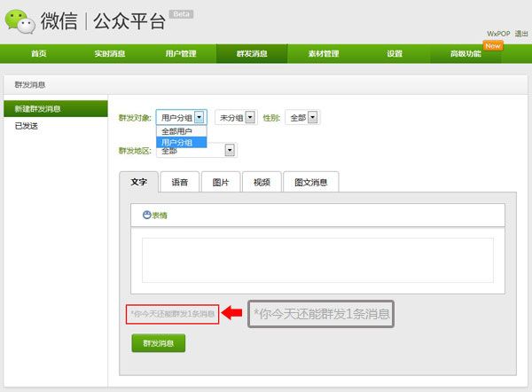Viewport: 532px width, 392px height.
Task: Click the 群发对象 label
Action: pyautogui.click(x=135, y=118)
